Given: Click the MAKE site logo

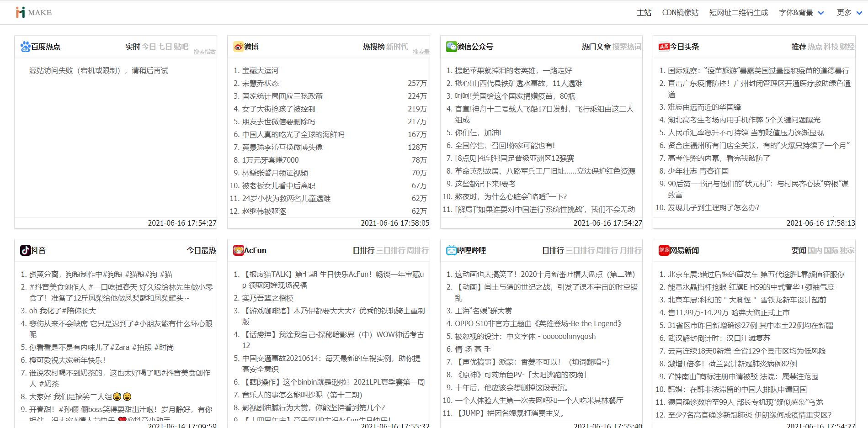Looking at the screenshot, I should point(31,12).
